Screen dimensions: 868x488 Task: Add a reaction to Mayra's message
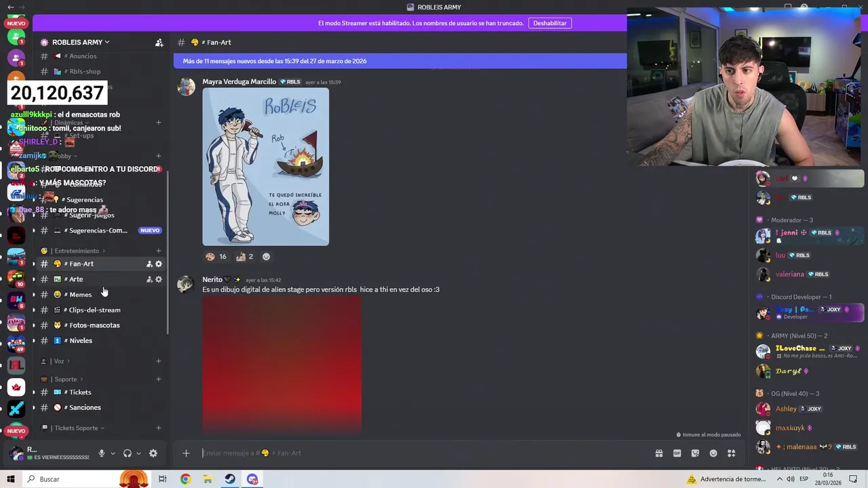tap(266, 256)
